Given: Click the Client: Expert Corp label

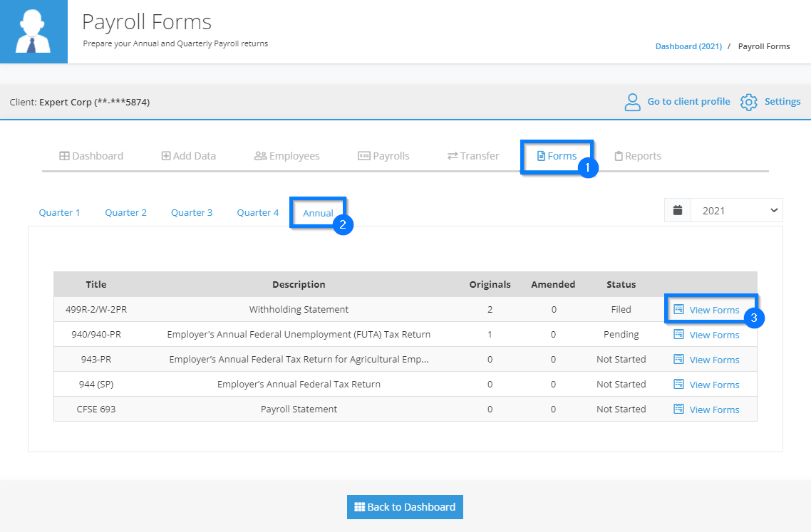Looking at the screenshot, I should pos(80,102).
